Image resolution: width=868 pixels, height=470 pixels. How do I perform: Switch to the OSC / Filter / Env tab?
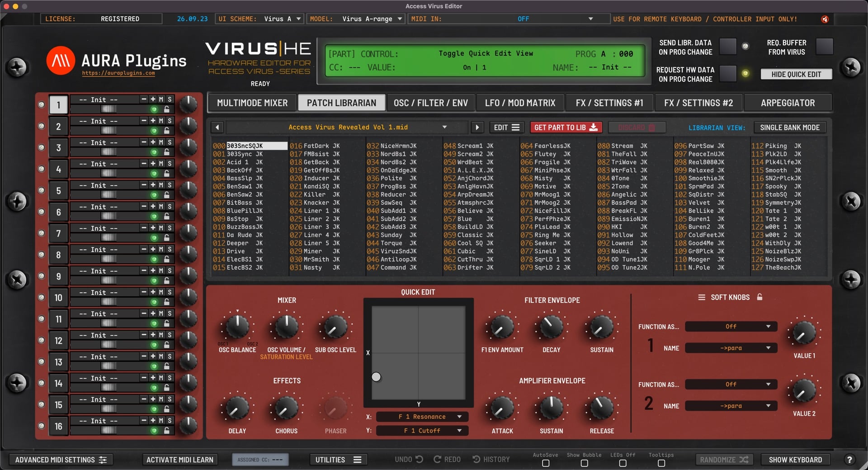(431, 103)
